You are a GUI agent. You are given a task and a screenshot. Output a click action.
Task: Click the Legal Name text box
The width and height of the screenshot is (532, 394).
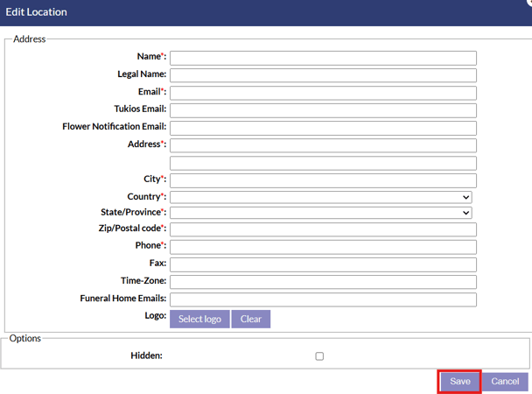tap(323, 75)
